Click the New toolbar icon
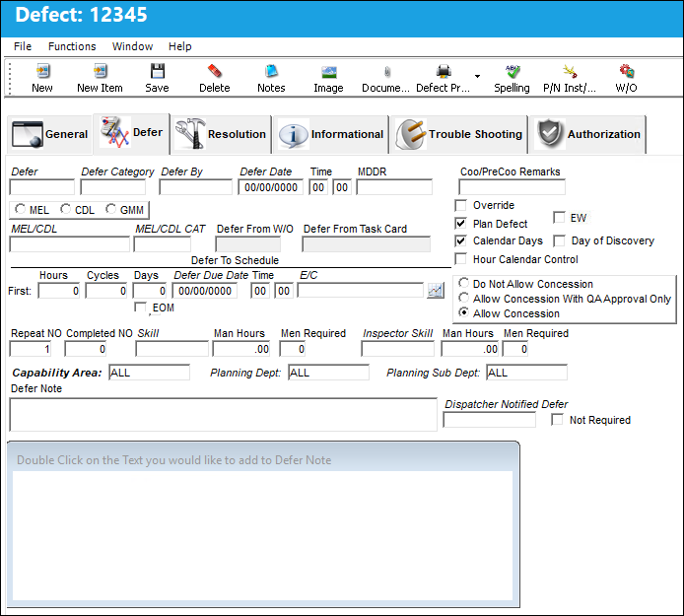 pyautogui.click(x=42, y=71)
